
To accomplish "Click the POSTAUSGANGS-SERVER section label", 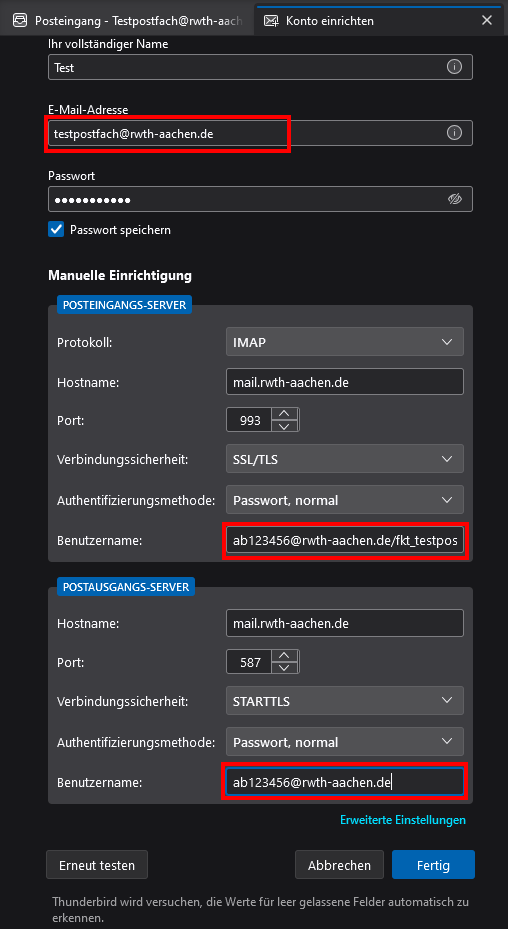I will [126, 587].
